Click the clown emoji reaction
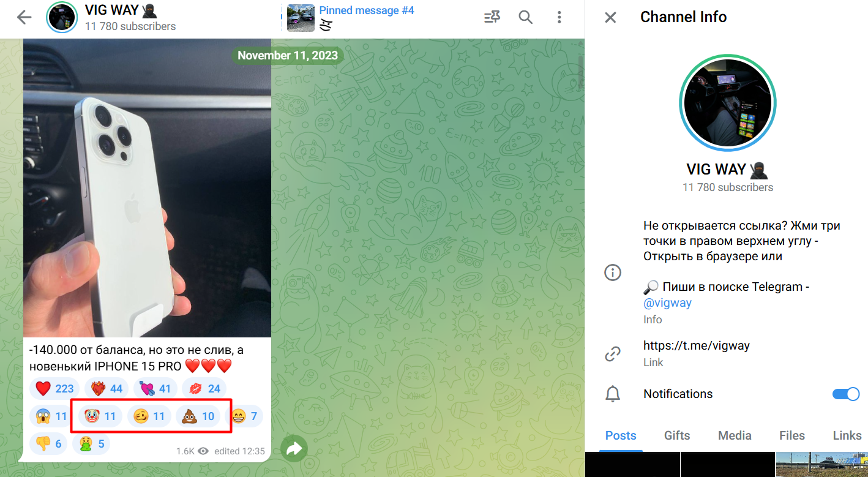This screenshot has width=868, height=477. [100, 417]
